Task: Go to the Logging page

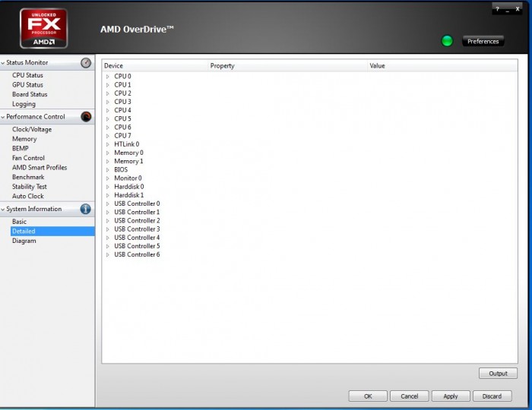Action: [x=24, y=104]
